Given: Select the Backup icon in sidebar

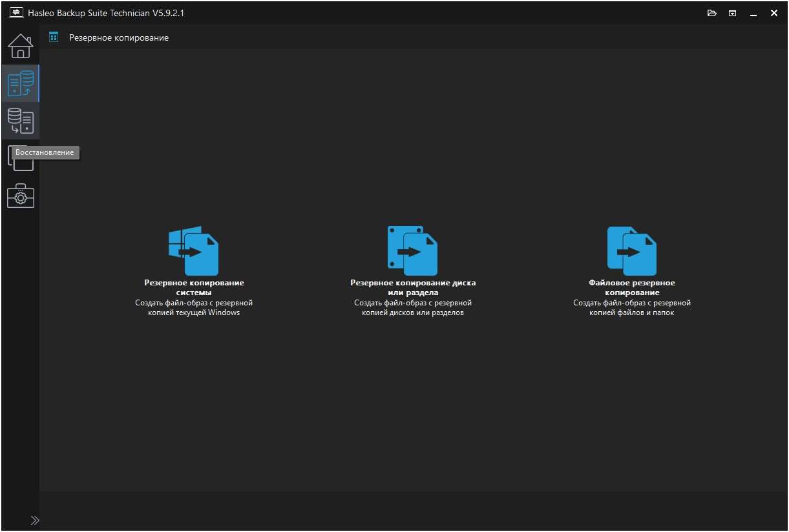Looking at the screenshot, I should pyautogui.click(x=20, y=83).
